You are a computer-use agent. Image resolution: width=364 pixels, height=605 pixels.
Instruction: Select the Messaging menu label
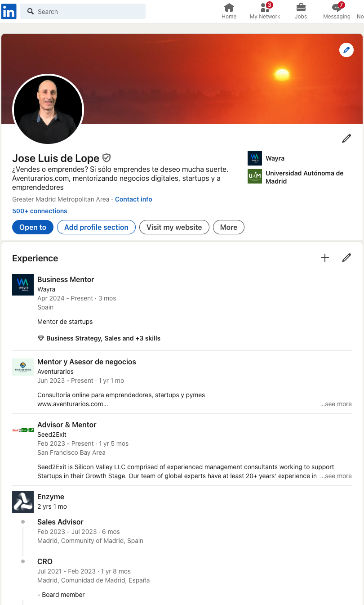pos(337,17)
